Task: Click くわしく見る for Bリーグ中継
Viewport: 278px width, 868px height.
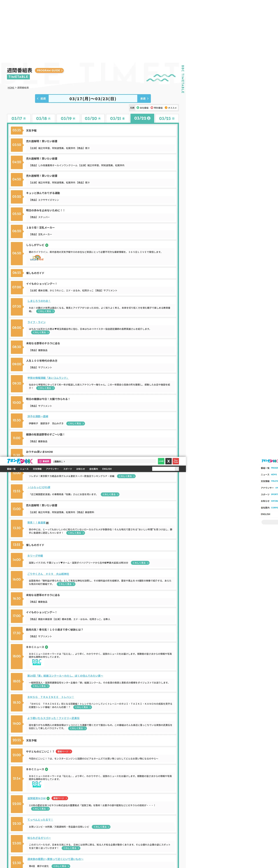Action: click(140, 563)
